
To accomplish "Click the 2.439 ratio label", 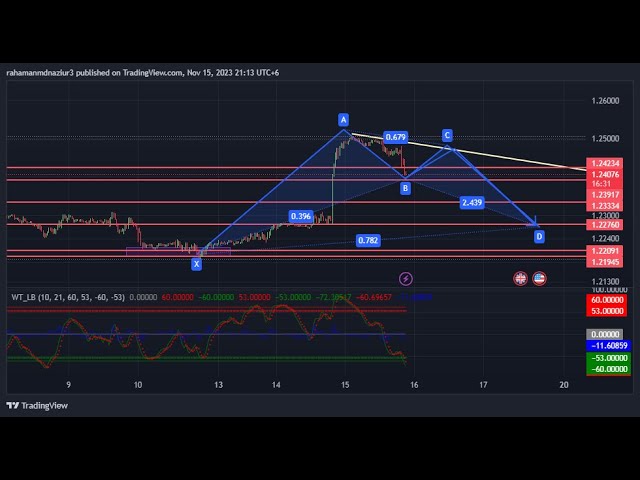I will (x=473, y=202).
